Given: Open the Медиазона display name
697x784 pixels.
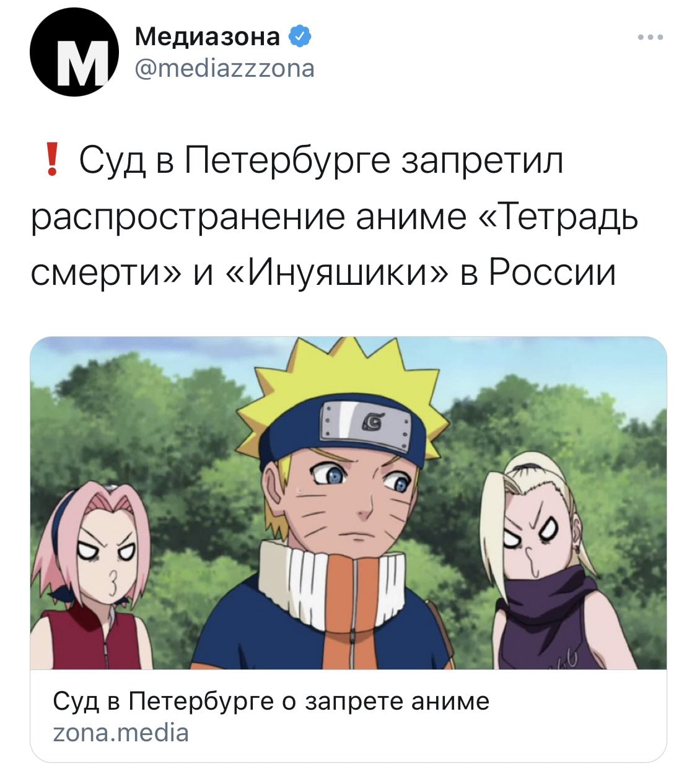Looking at the screenshot, I should pos(208,37).
